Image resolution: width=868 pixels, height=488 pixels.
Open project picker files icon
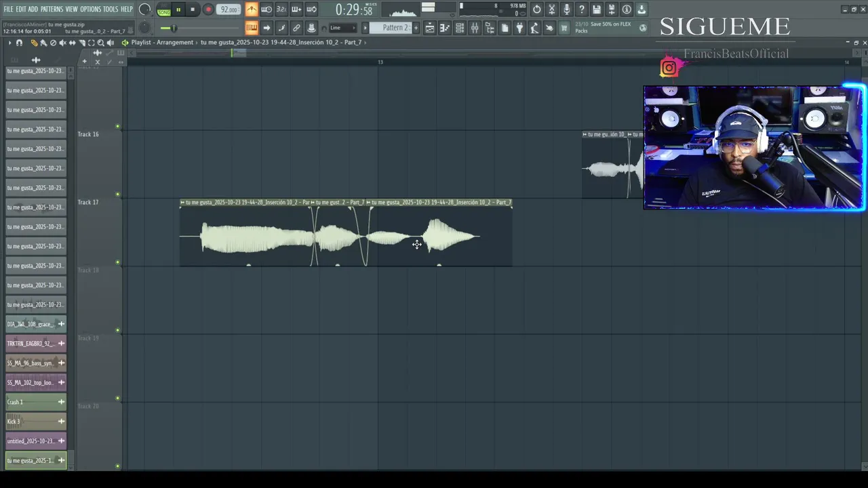coord(505,28)
